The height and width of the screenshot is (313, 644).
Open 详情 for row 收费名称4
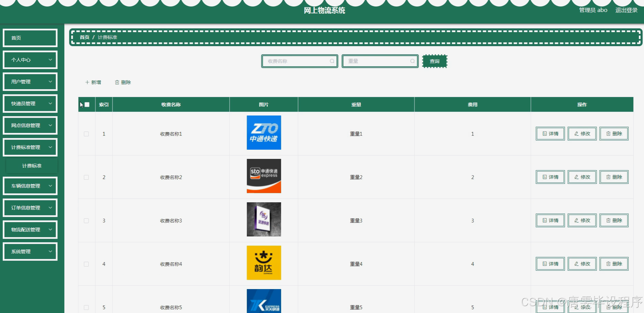(550, 264)
